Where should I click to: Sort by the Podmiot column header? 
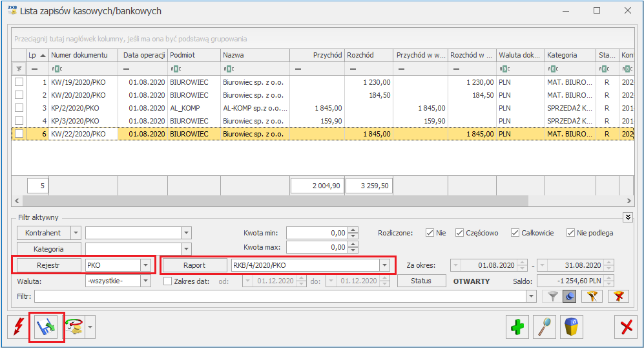coord(194,55)
